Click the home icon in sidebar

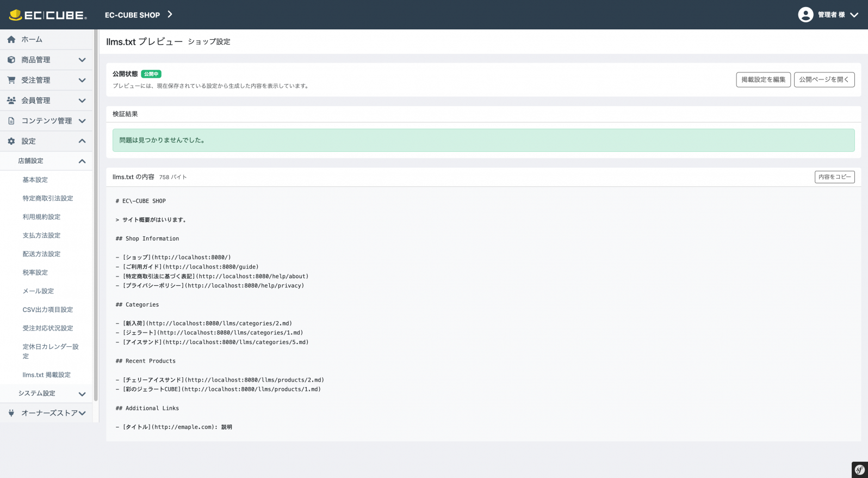[11, 39]
